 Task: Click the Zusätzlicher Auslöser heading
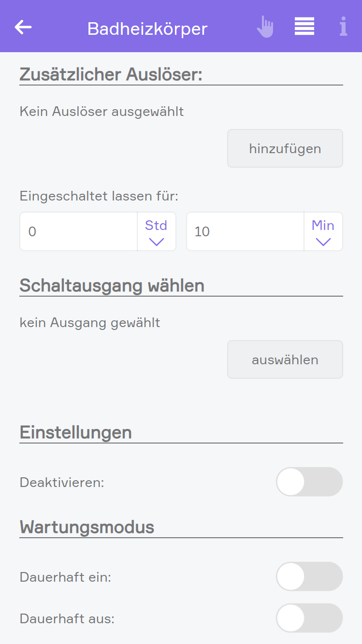111,75
